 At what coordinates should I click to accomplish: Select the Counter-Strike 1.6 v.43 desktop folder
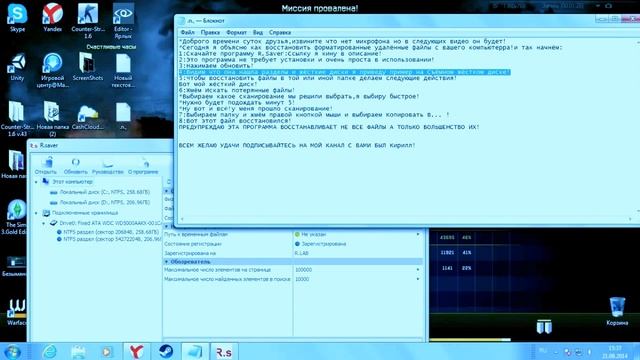pos(16,119)
